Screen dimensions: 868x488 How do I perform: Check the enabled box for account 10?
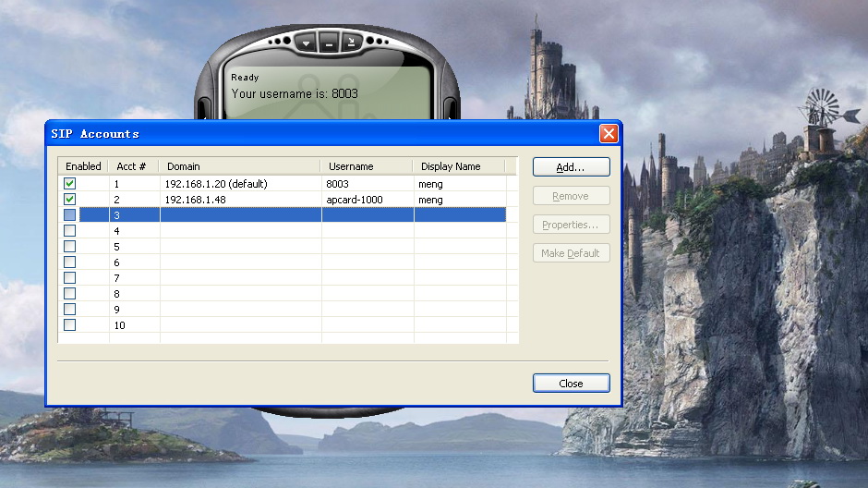[x=69, y=325]
